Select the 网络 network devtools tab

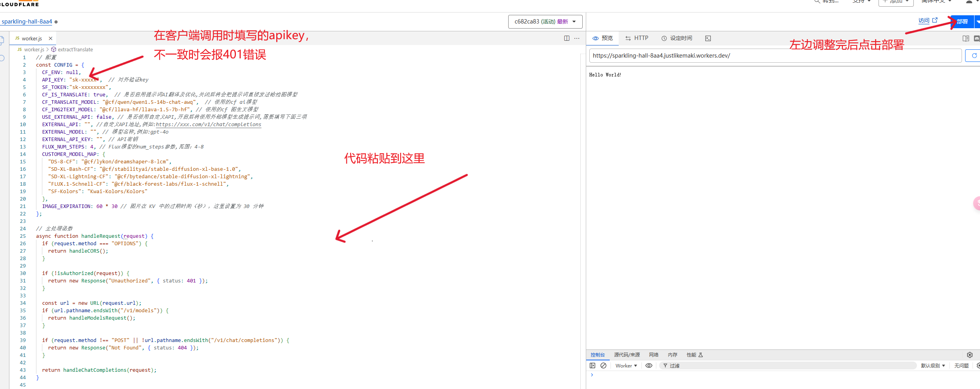point(654,355)
